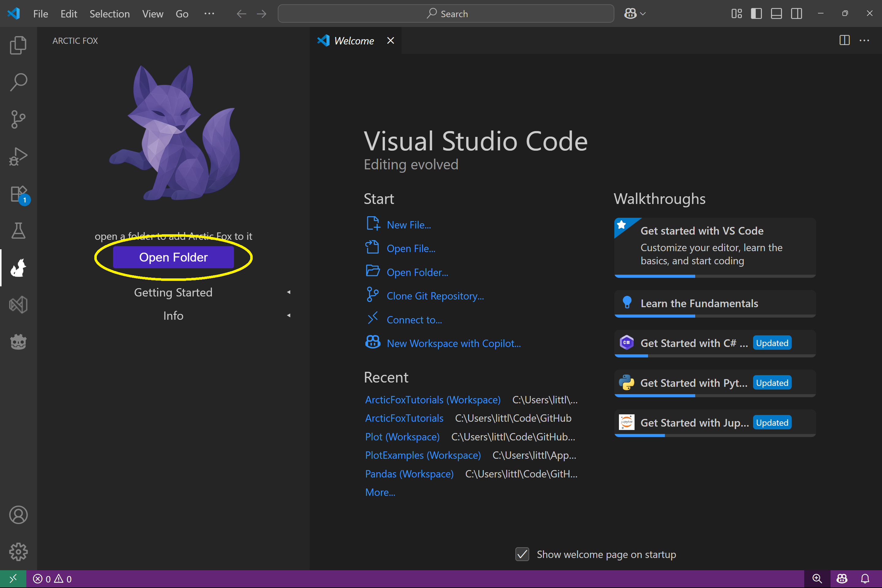Select the Arctic Fox activity bar icon

18,268
